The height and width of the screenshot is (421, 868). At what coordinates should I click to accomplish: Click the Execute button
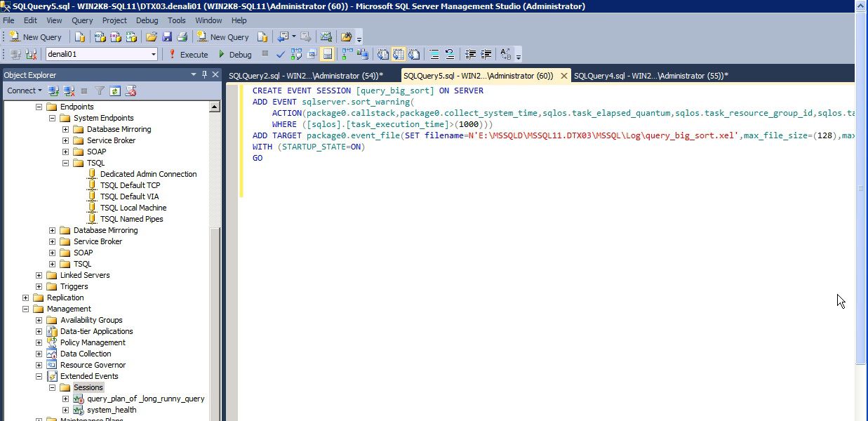click(188, 54)
